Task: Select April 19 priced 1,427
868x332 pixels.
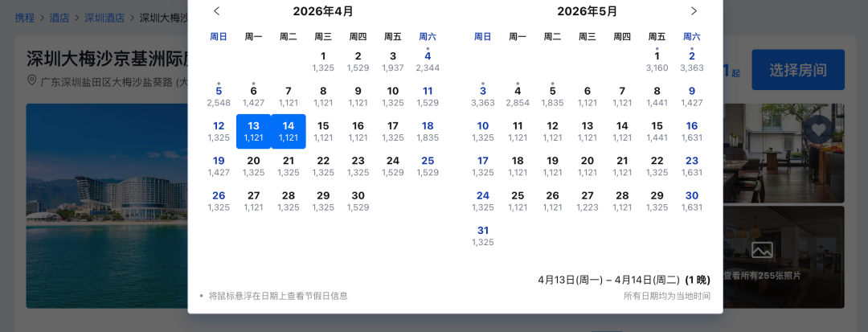Action: pyautogui.click(x=219, y=166)
